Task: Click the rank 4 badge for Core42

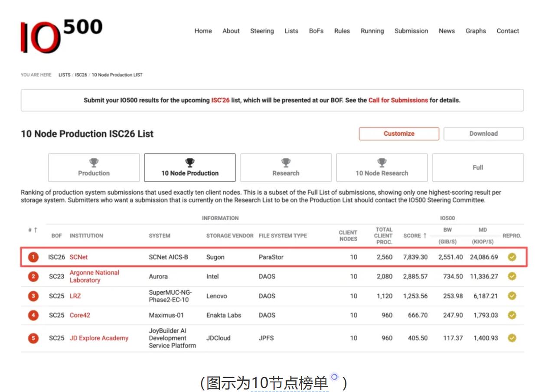Action: coord(33,315)
